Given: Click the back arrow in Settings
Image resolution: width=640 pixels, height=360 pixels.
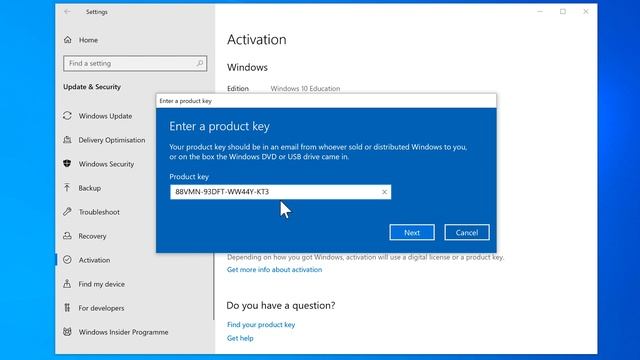Looking at the screenshot, I should click(x=67, y=12).
